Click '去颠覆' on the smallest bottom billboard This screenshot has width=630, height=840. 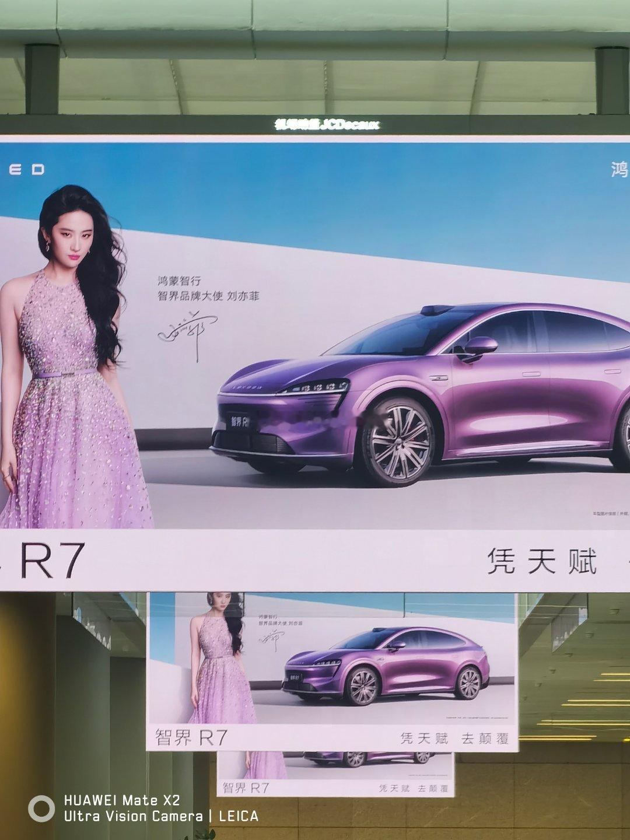[433, 788]
